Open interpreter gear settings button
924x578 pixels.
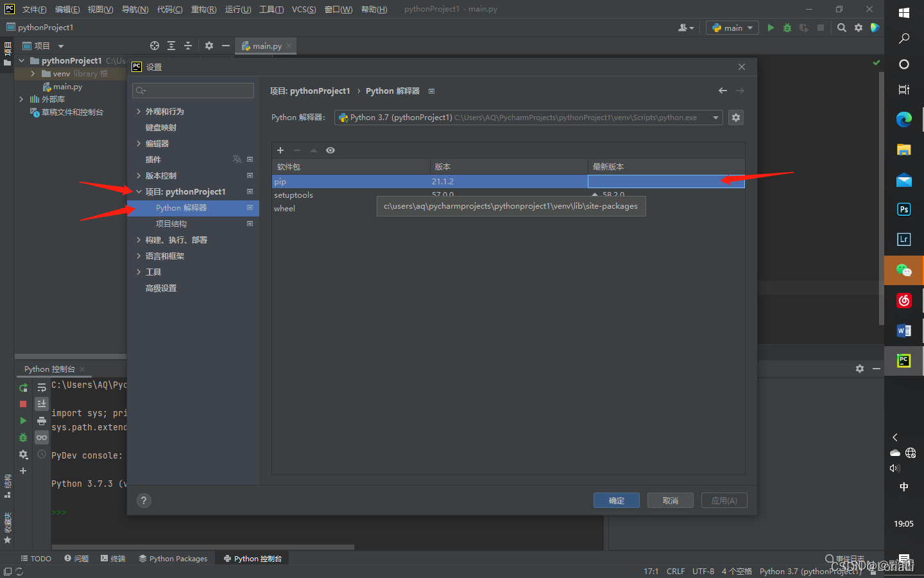coord(736,118)
